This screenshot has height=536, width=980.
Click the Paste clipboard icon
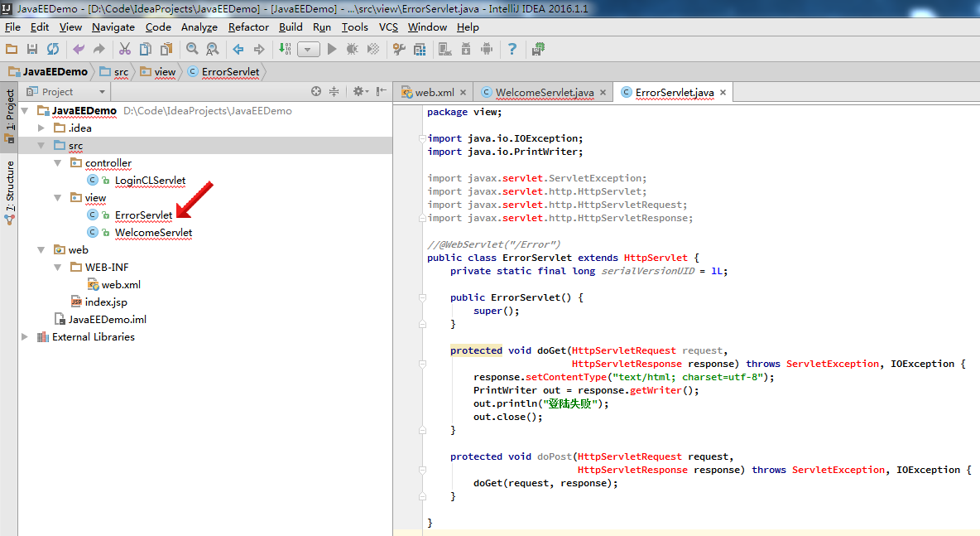click(x=166, y=49)
